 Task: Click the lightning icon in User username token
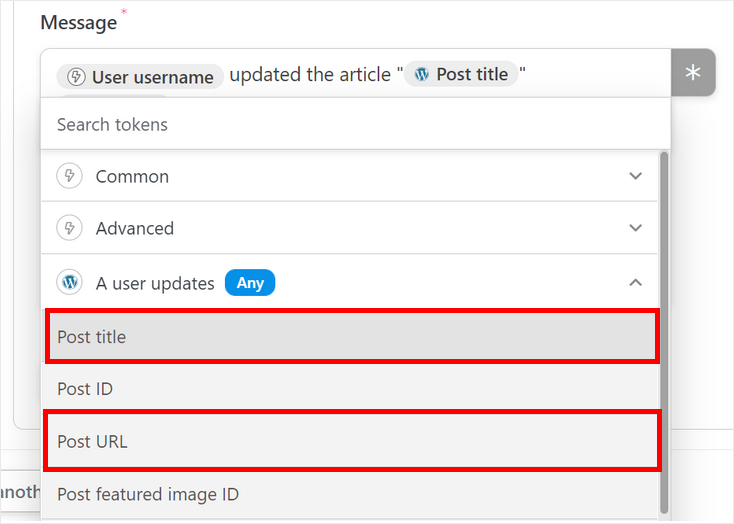point(75,77)
